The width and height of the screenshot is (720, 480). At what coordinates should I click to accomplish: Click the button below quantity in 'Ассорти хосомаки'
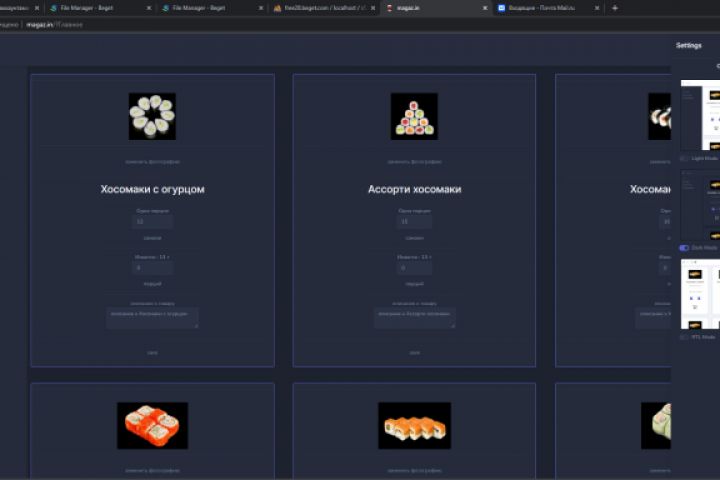point(415,284)
